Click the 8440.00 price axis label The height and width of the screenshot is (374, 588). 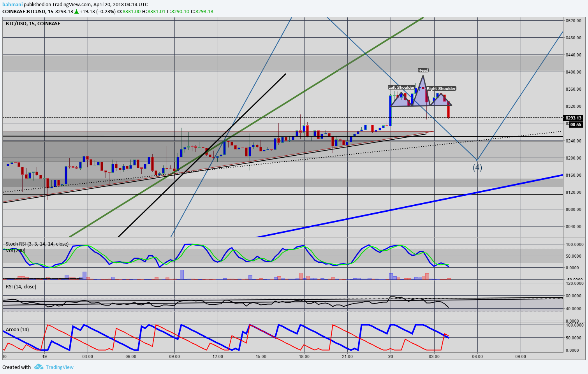[x=574, y=55]
